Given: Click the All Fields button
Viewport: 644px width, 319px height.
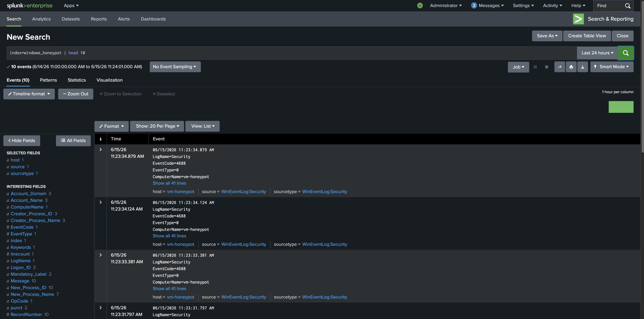Looking at the screenshot, I should click(73, 141).
